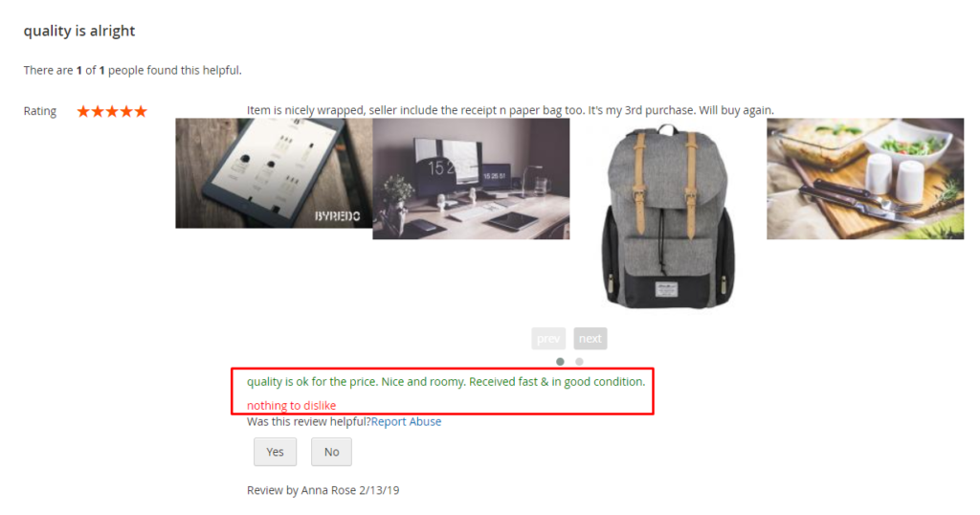Click the green pros review text
Viewport: 980px width, 515px height.
pyautogui.click(x=446, y=381)
